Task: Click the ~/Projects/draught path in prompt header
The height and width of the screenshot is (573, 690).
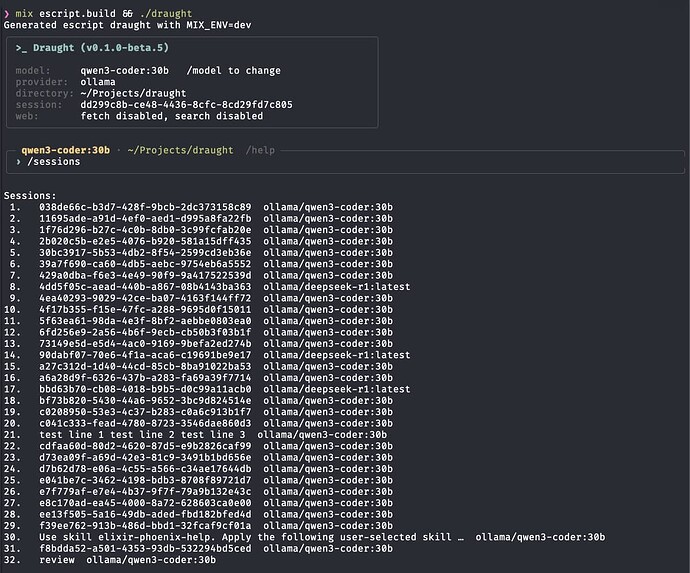Action: pos(180,151)
